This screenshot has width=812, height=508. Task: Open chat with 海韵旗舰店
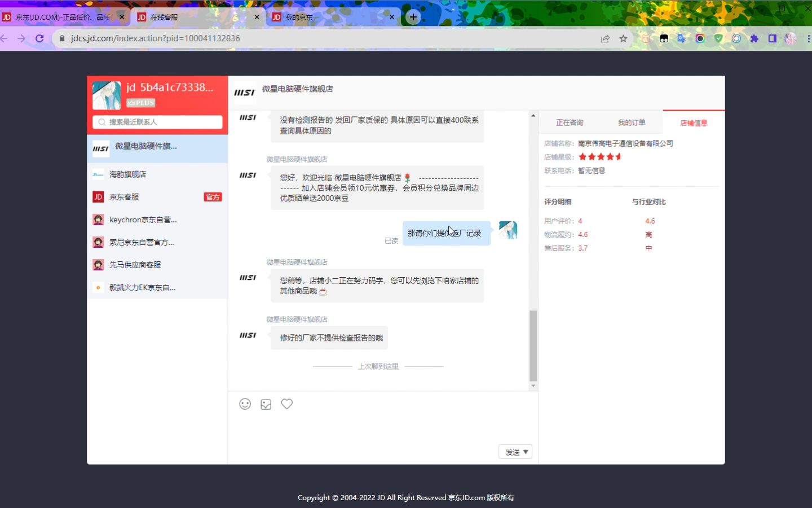[157, 174]
